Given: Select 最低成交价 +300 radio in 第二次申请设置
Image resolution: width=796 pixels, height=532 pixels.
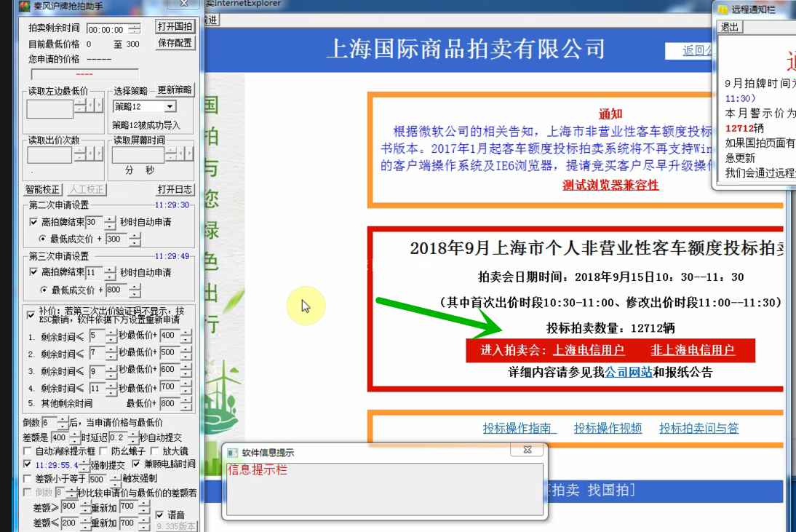Looking at the screenshot, I should point(43,239).
